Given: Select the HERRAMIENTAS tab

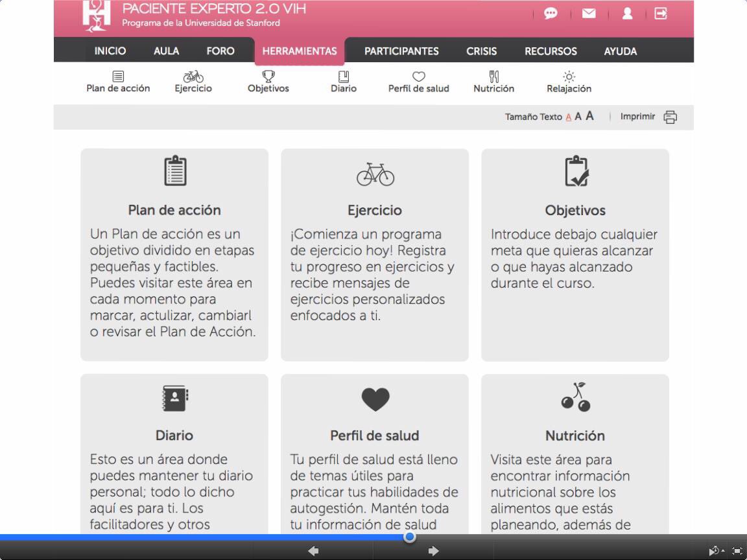Looking at the screenshot, I should 300,51.
